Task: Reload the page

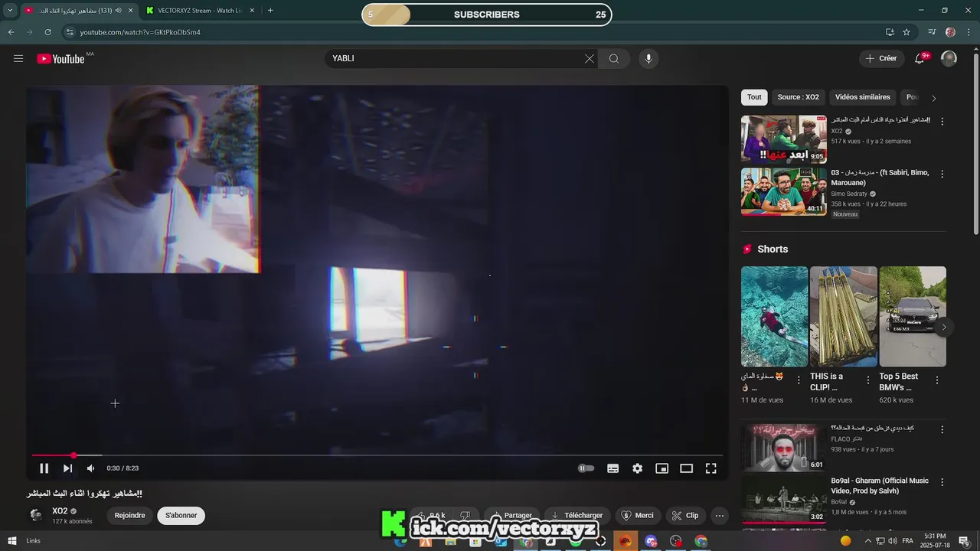Action: click(x=47, y=32)
